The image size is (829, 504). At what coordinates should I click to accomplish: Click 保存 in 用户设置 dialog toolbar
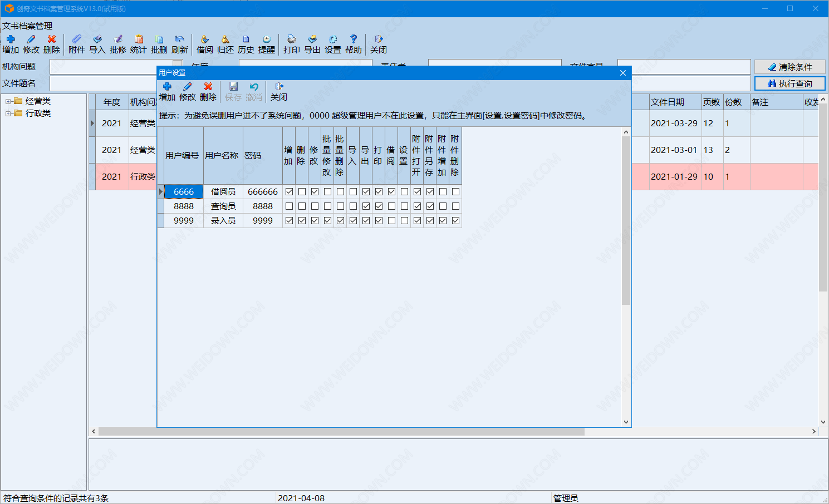coord(233,91)
